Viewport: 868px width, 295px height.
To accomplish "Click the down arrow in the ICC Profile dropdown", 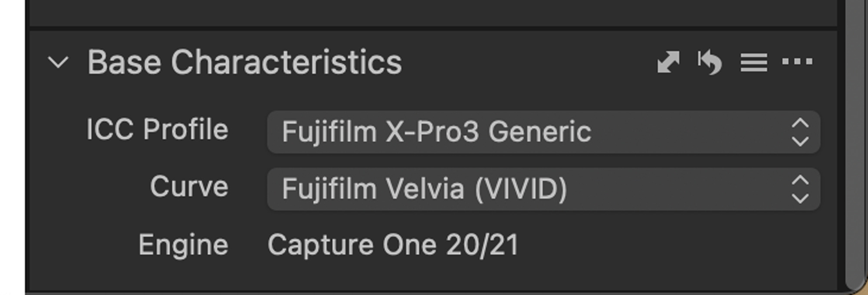I will (800, 141).
